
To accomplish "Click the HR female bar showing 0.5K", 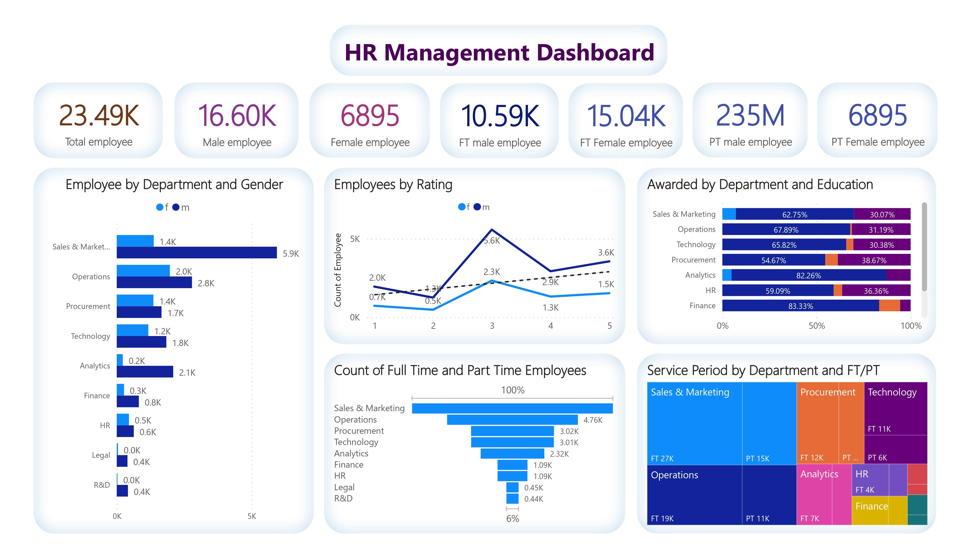I will 123,419.
